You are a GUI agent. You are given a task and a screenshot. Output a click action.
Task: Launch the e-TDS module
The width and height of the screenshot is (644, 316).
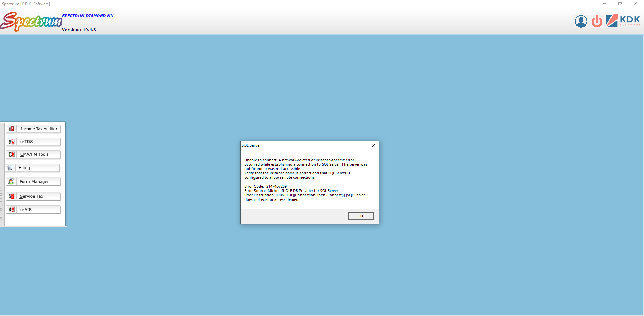point(33,142)
